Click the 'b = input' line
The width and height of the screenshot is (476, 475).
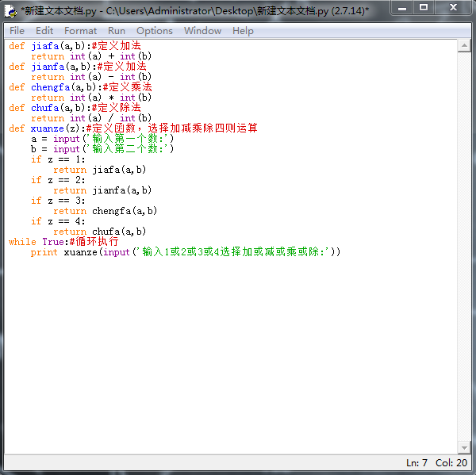(x=102, y=149)
